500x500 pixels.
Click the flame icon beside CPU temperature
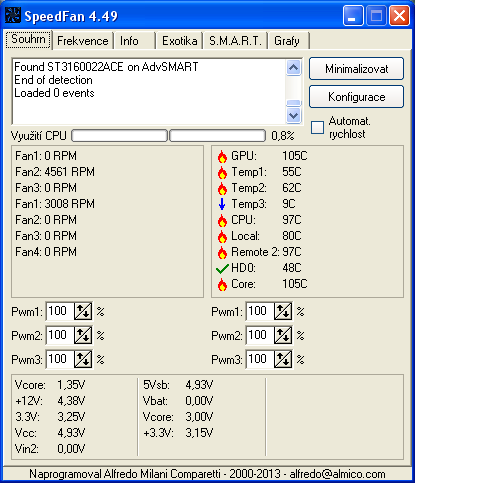coord(222,220)
